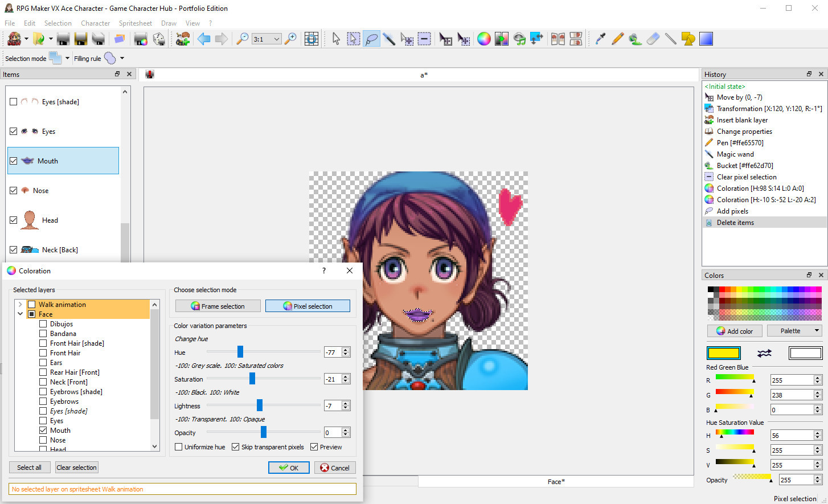Open the zoom level dropdown showing 3:1
828x504 pixels.
pos(277,39)
